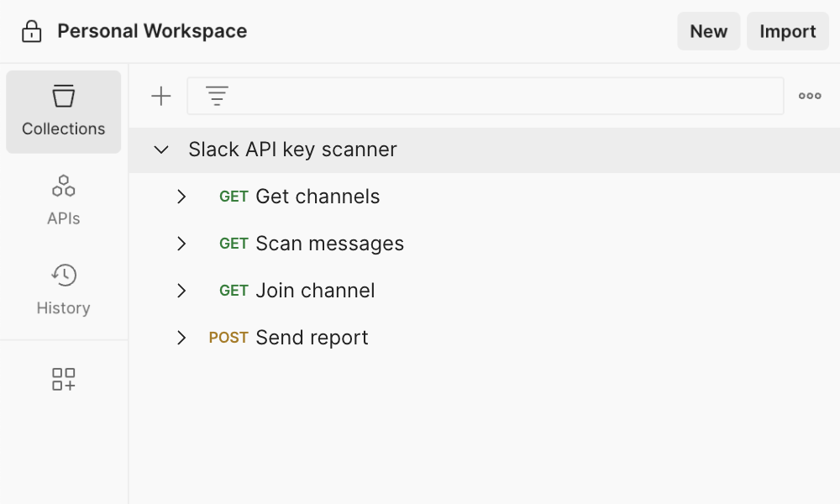The height and width of the screenshot is (504, 840).
Task: Click the Personal Workspace title
Action: tap(152, 32)
